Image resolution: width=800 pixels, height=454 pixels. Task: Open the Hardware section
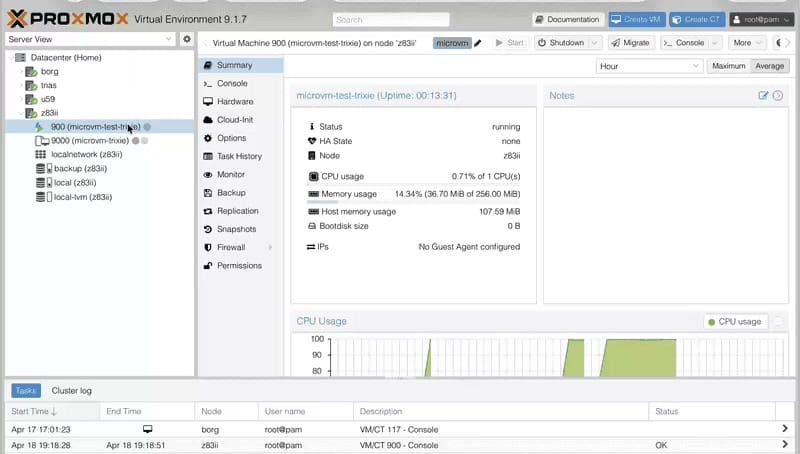[x=234, y=102]
